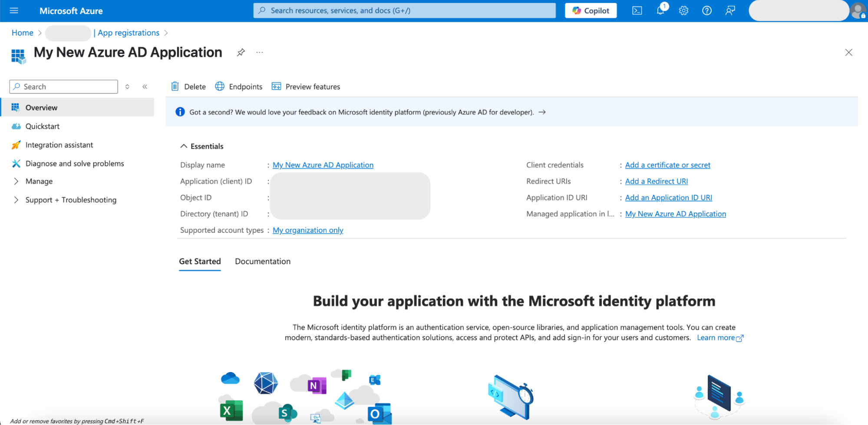The height and width of the screenshot is (425, 868).
Task: Open the feedback icon in top bar
Action: click(730, 10)
